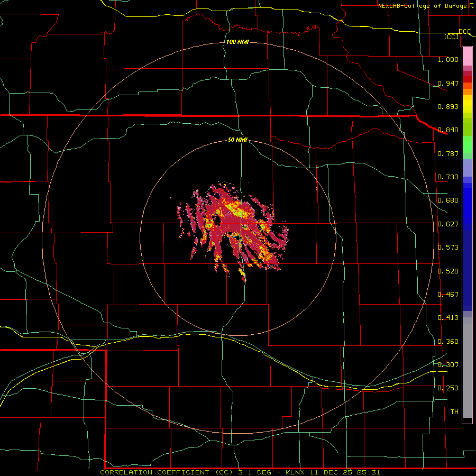Click the light pink segment of the color bar
The height and width of the screenshot is (476, 476).
[x=467, y=57]
